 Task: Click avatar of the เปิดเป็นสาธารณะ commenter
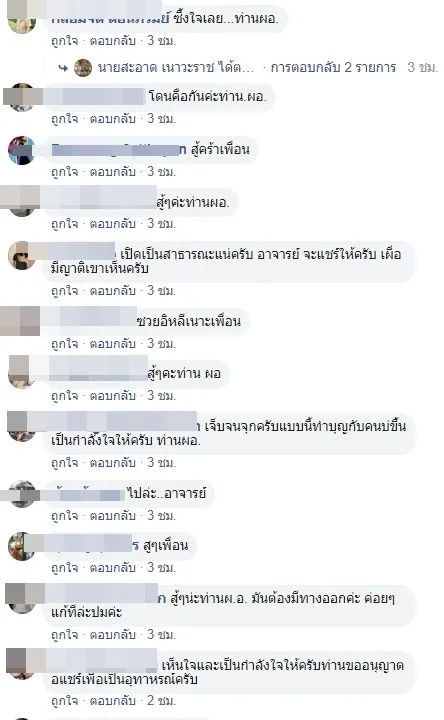point(22,255)
